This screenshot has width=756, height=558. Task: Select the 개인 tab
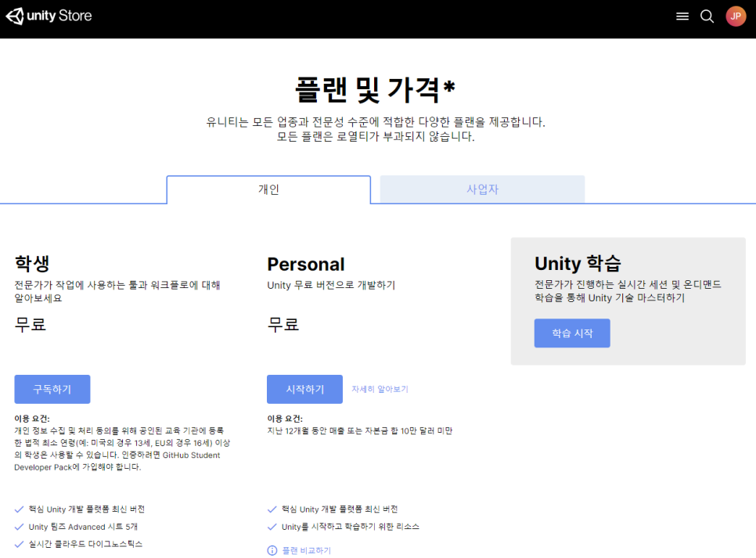pos(268,189)
